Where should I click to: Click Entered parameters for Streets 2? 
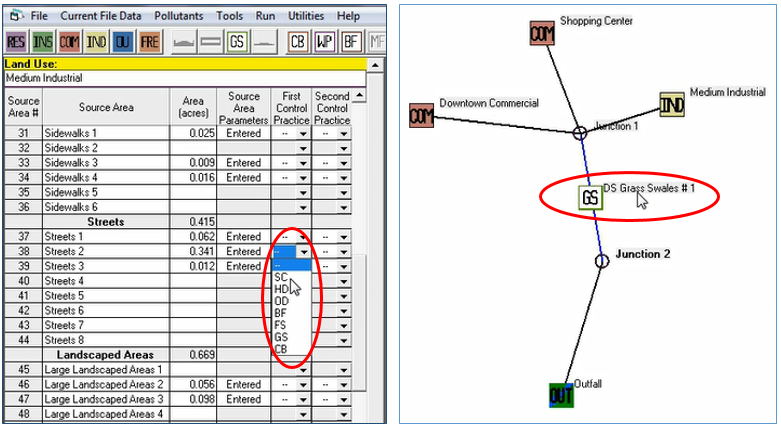point(243,251)
